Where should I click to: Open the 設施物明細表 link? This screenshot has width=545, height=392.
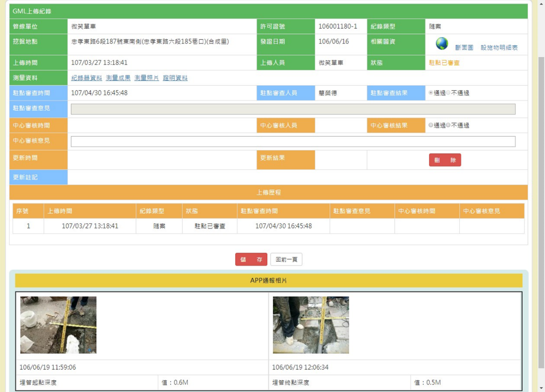(x=499, y=48)
